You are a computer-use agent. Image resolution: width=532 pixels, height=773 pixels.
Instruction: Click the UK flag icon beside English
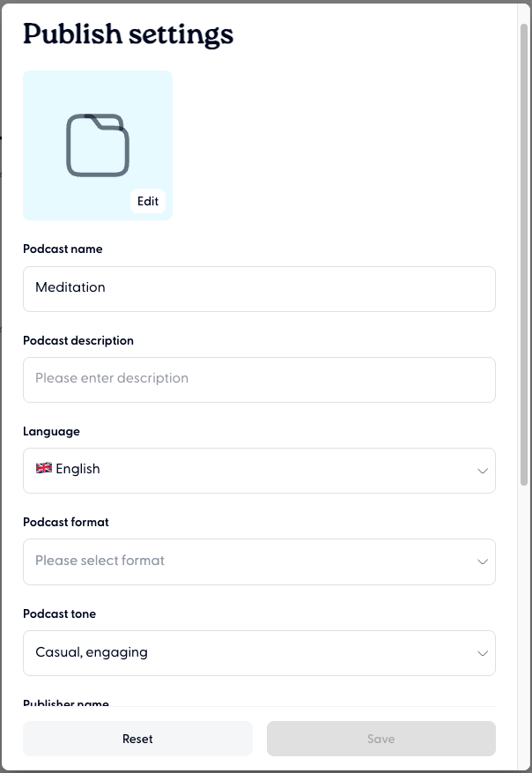(x=43, y=469)
